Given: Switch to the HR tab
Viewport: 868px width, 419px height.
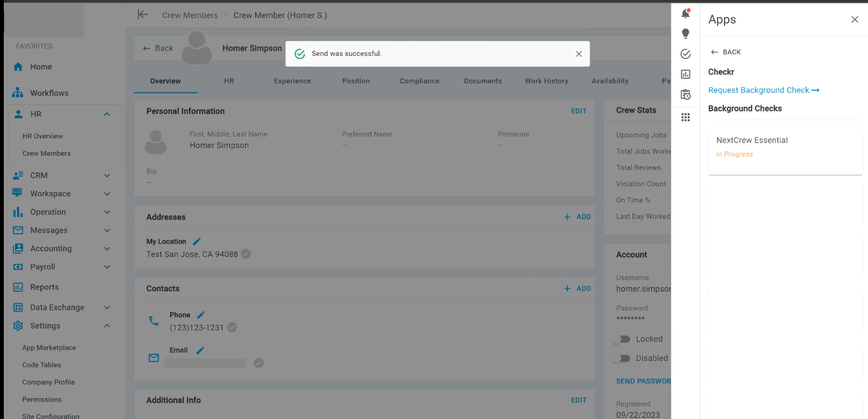Looking at the screenshot, I should click(229, 81).
